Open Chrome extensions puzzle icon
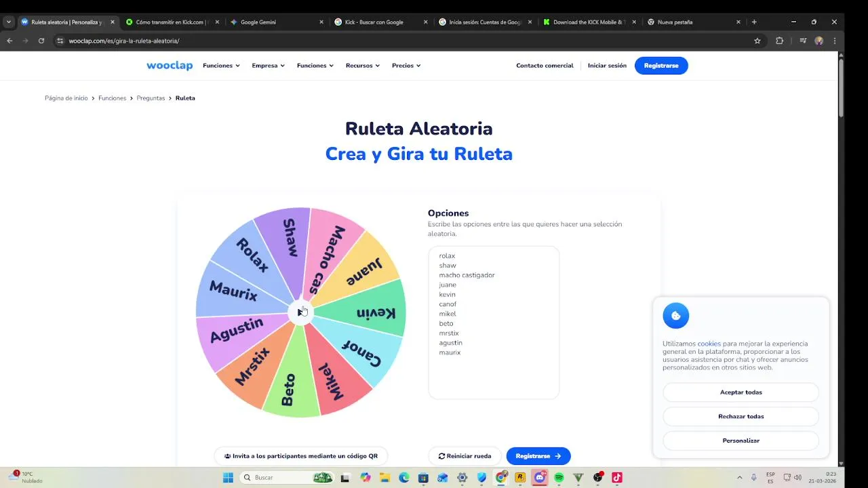 coord(779,41)
